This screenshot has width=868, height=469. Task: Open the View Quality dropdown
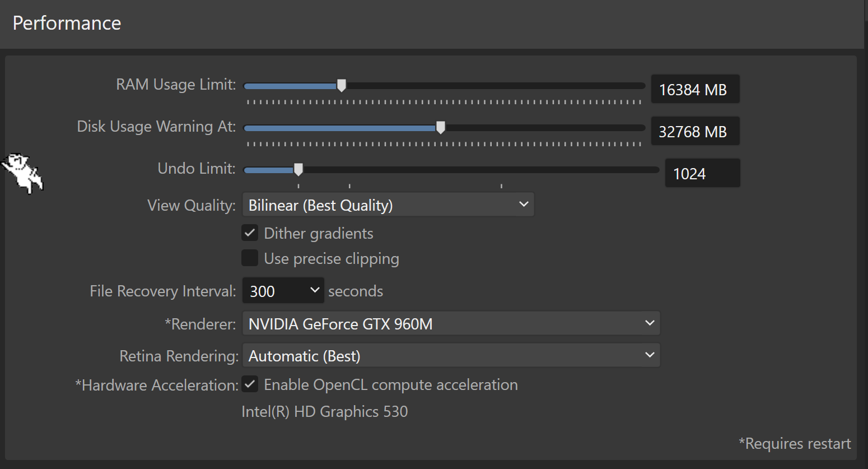point(388,204)
